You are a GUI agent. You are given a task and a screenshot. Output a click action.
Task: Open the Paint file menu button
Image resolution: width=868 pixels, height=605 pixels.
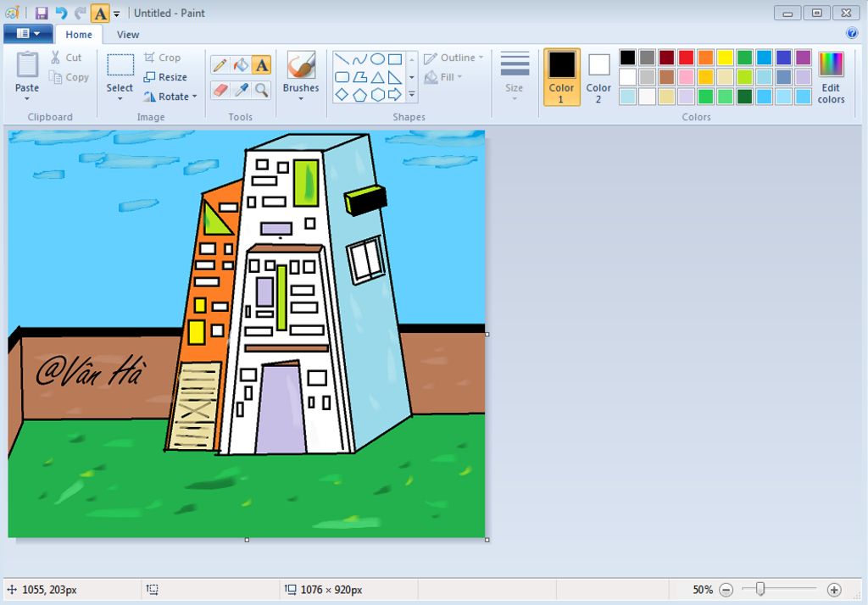coord(28,34)
